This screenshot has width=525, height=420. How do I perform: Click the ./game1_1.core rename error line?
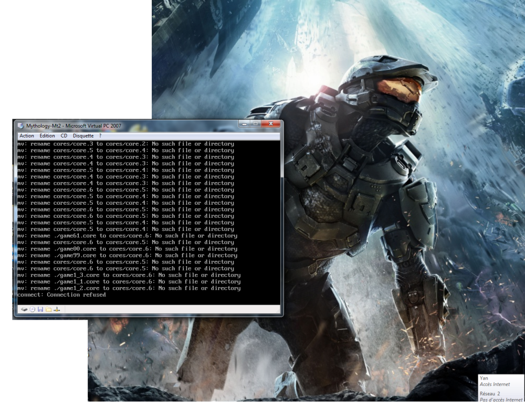[129, 282]
